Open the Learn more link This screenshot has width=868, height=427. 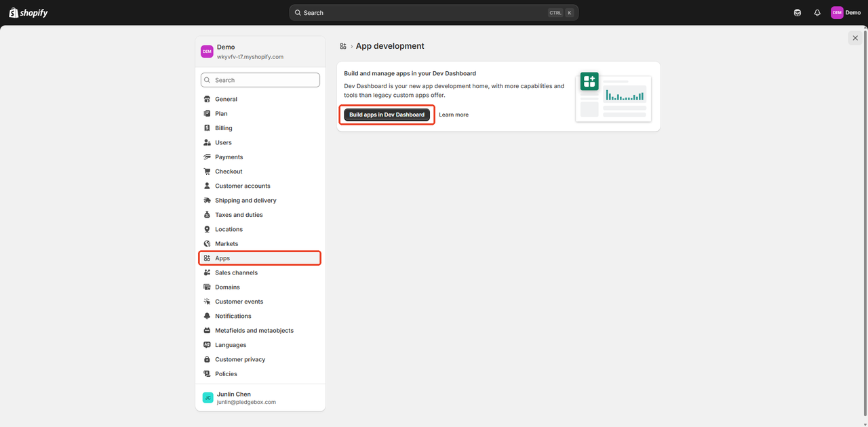pyautogui.click(x=454, y=115)
